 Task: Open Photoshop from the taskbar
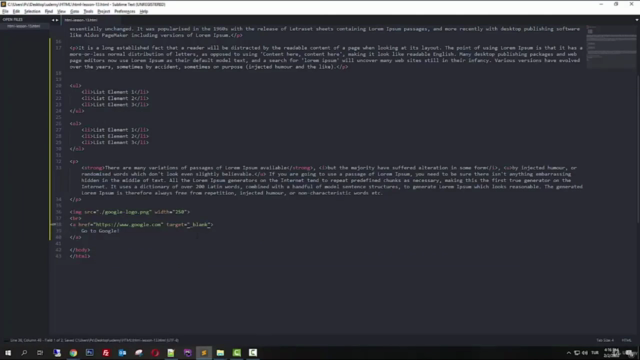pos(89,353)
